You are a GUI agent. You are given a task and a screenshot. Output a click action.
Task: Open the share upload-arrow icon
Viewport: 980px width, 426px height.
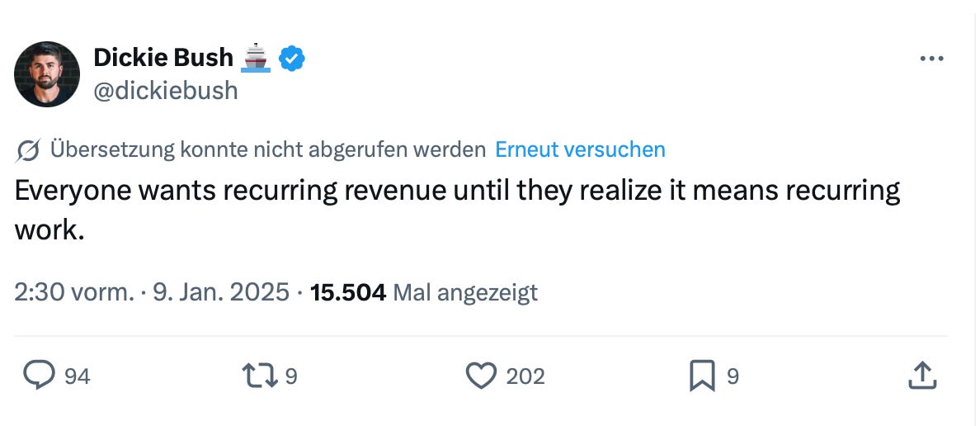point(922,376)
